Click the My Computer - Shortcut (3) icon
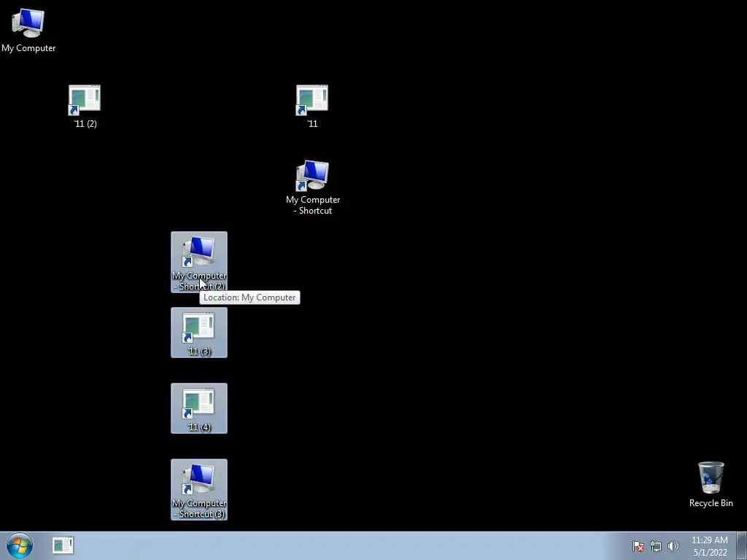This screenshot has height=560, width=747. (199, 489)
